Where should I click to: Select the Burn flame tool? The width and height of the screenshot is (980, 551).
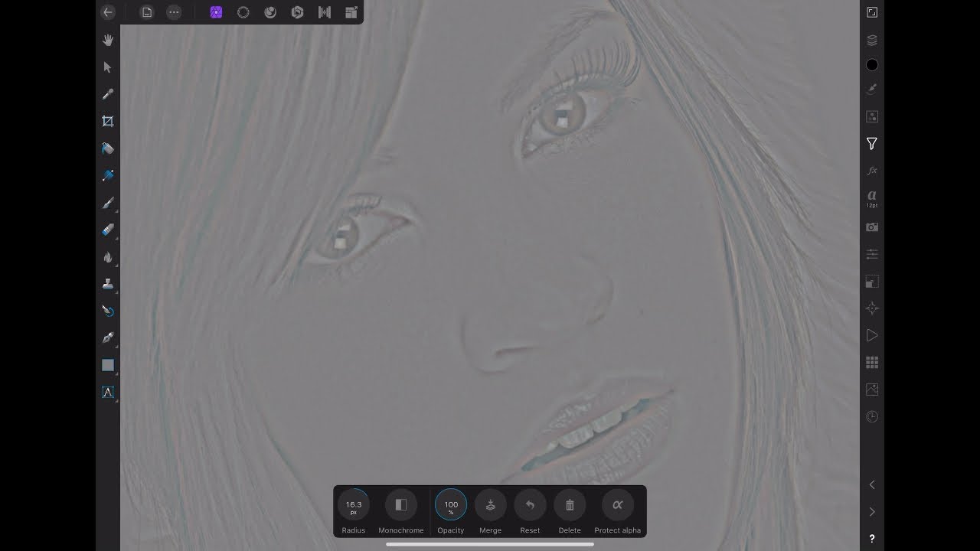108,257
